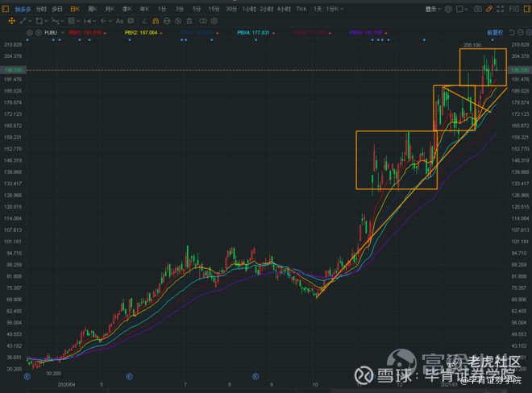Select the range measure tool

coord(87,22)
